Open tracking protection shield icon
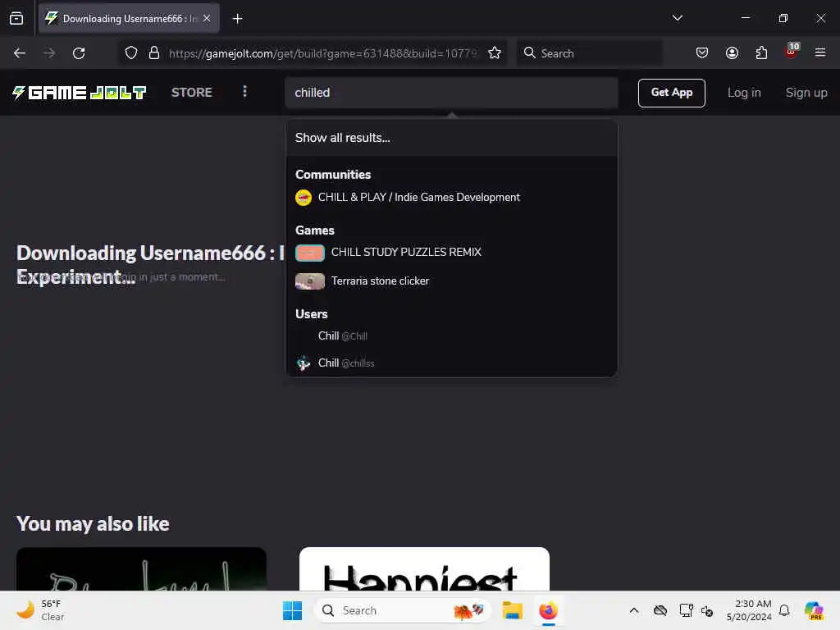Image resolution: width=840 pixels, height=630 pixels. [x=131, y=53]
